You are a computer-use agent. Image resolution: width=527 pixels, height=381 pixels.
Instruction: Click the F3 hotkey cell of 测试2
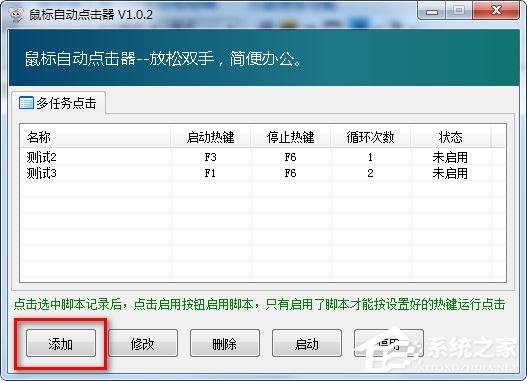(210, 157)
